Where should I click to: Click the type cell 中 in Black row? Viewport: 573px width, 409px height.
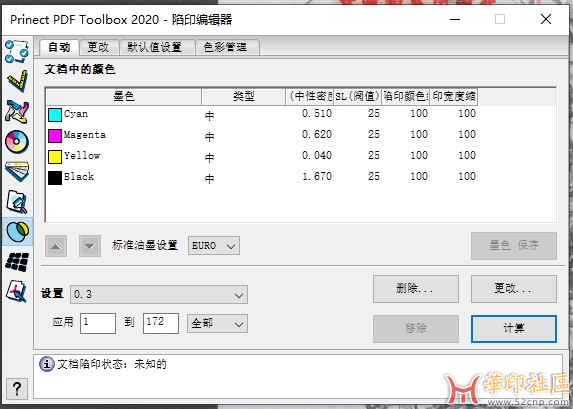click(209, 179)
